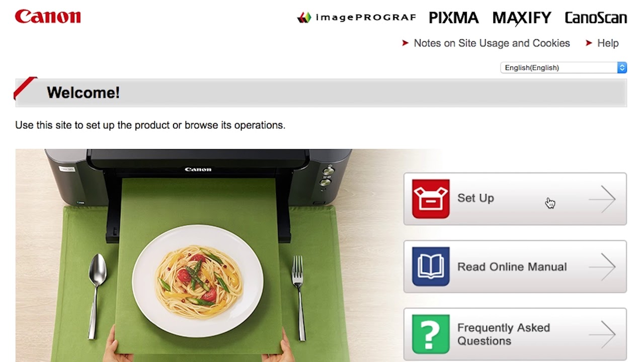644x362 pixels.
Task: Open the English(English) language dropdown
Action: 563,67
